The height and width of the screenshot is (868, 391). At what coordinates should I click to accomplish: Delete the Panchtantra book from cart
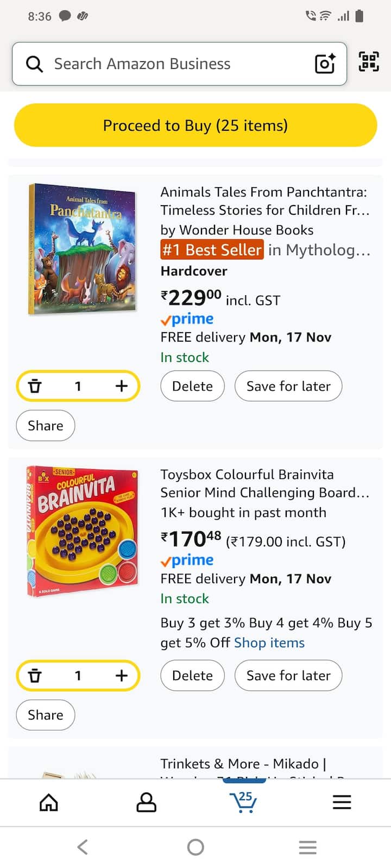(192, 386)
